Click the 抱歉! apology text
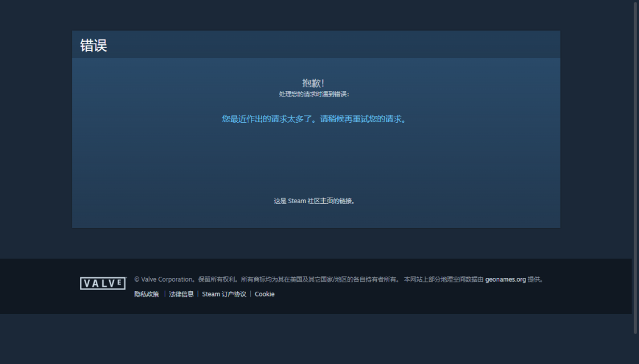This screenshot has width=639, height=364. coord(313,83)
